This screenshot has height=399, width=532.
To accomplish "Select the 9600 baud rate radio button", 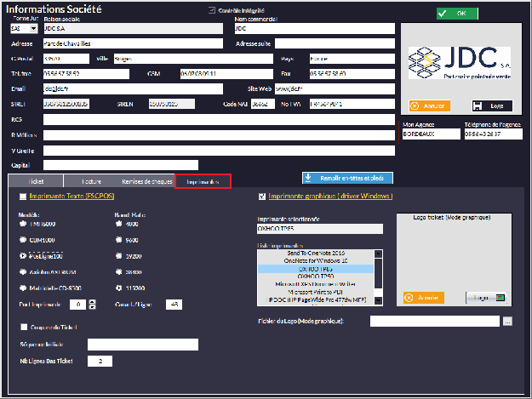I will click(118, 241).
